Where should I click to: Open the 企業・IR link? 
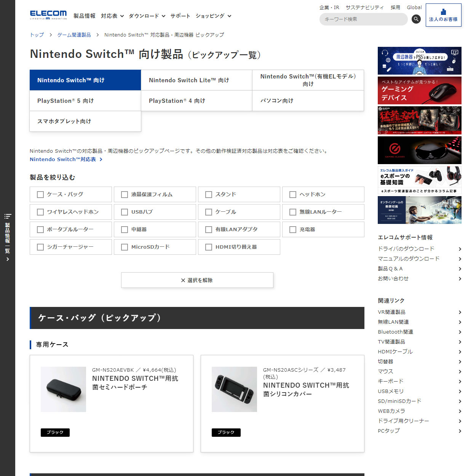pos(329,8)
